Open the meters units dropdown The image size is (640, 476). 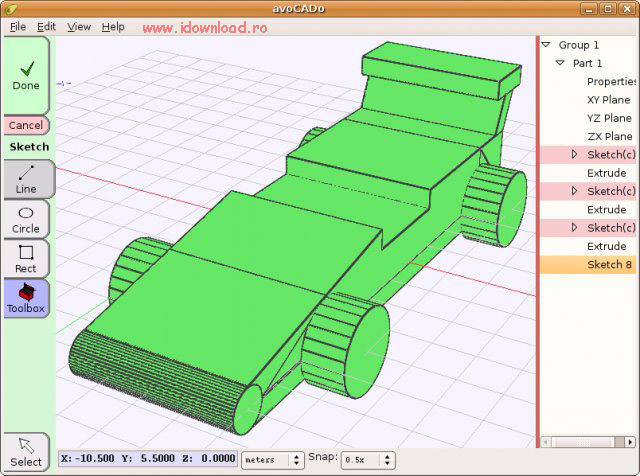point(273,460)
